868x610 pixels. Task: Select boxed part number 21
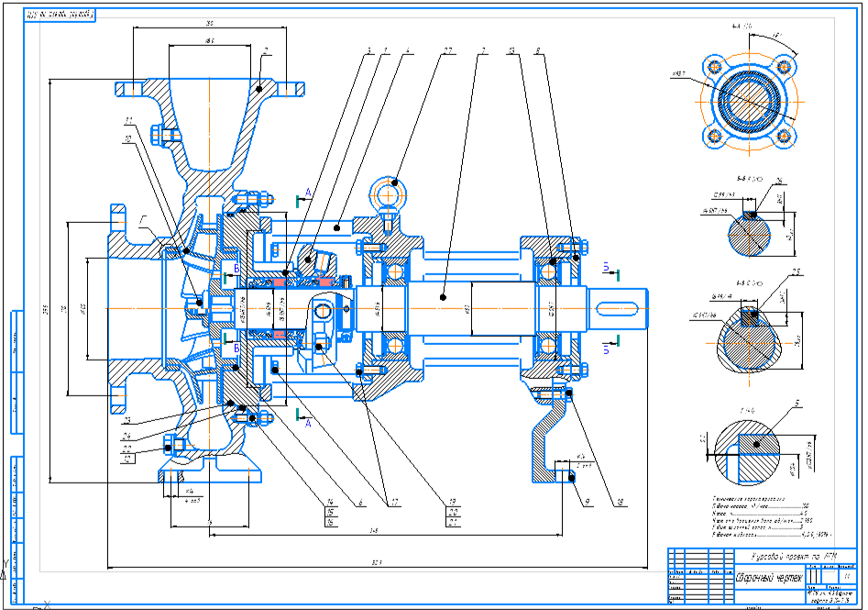click(x=454, y=522)
